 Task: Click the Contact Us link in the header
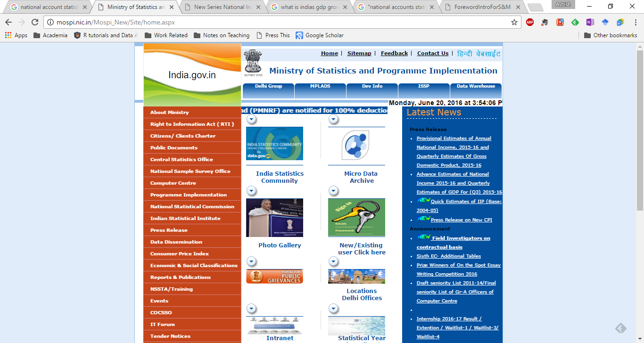(x=433, y=53)
